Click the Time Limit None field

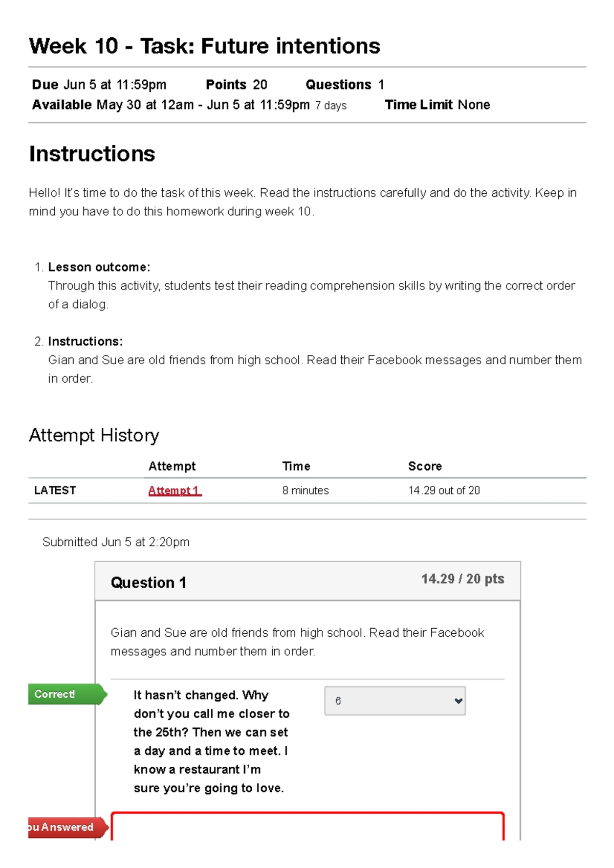437,105
